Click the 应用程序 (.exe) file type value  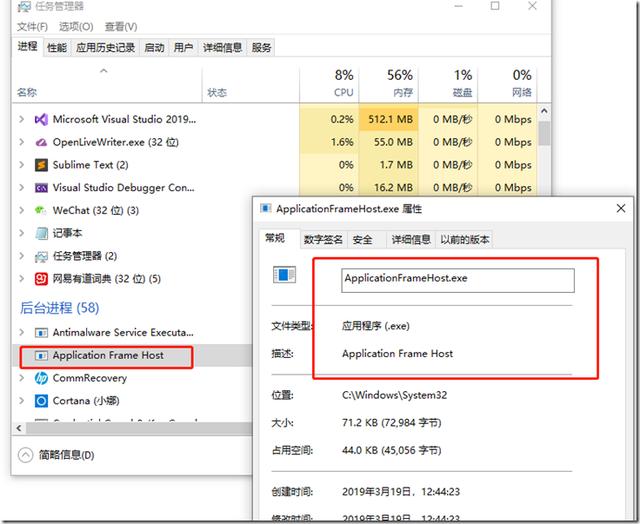click(x=376, y=326)
